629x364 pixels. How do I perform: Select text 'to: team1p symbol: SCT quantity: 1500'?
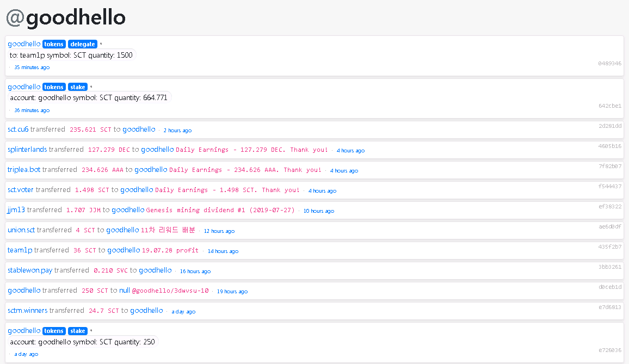(x=71, y=55)
